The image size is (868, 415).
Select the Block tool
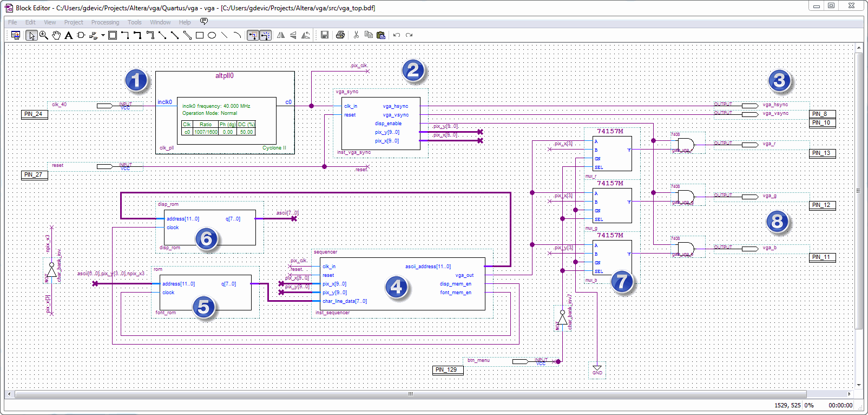tap(113, 35)
